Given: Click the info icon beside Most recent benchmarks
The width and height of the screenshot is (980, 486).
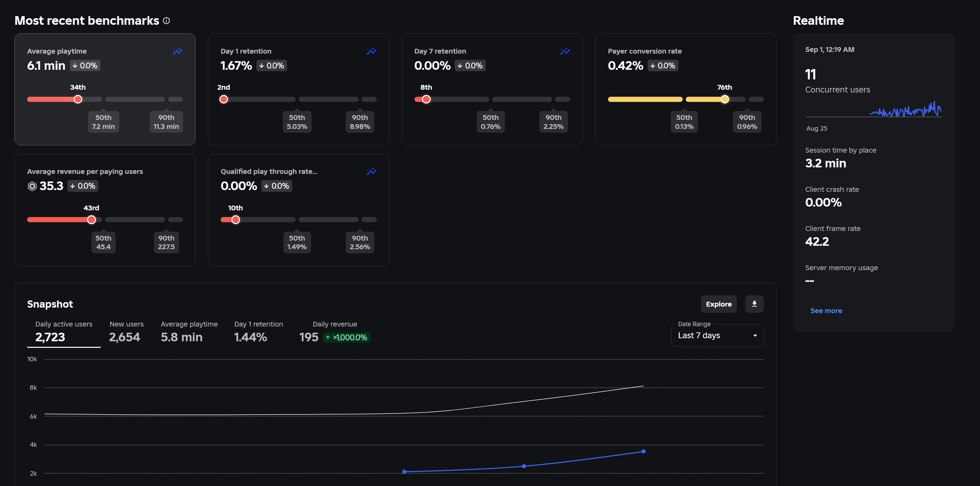Looking at the screenshot, I should [166, 21].
